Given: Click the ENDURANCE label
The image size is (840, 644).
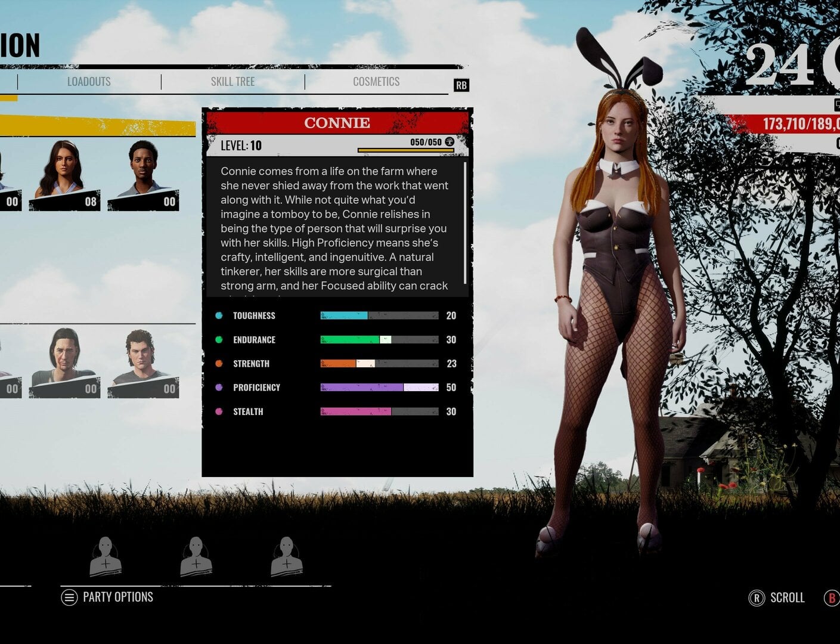Looking at the screenshot, I should click(x=254, y=340).
